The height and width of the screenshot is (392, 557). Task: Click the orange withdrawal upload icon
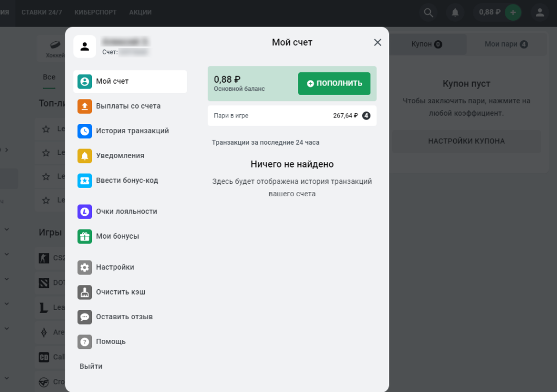[x=84, y=106]
